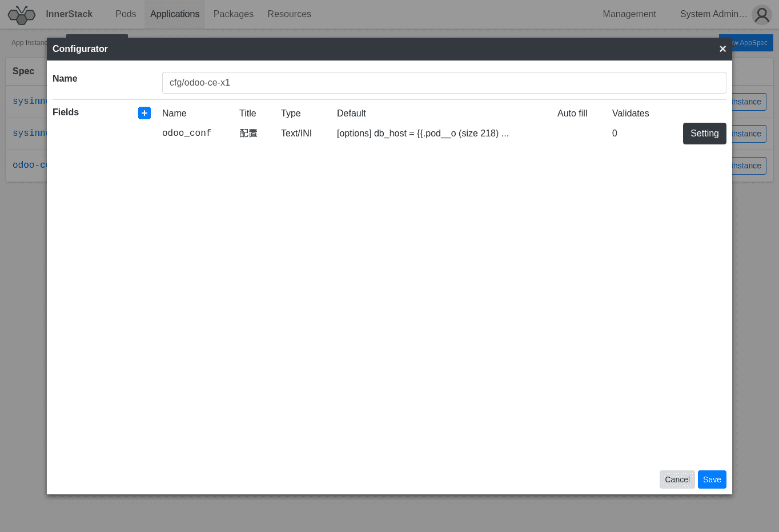Screen dimensions: 779x532
Task: Click the Configurator dialog title
Action: click(x=80, y=49)
